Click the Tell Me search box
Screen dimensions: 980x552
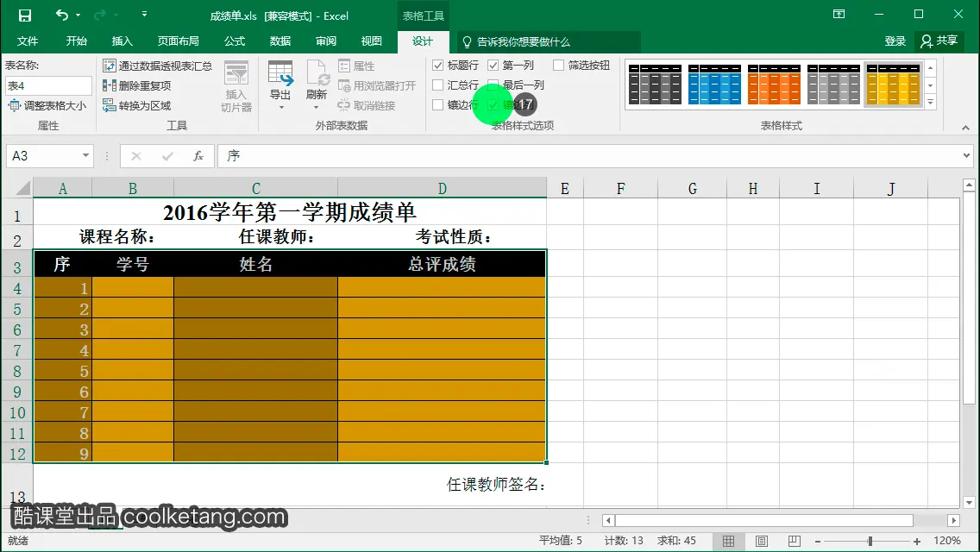tap(549, 42)
